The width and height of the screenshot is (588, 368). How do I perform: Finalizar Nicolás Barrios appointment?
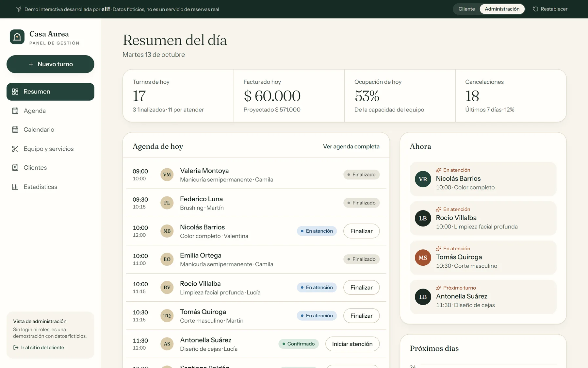(361, 231)
